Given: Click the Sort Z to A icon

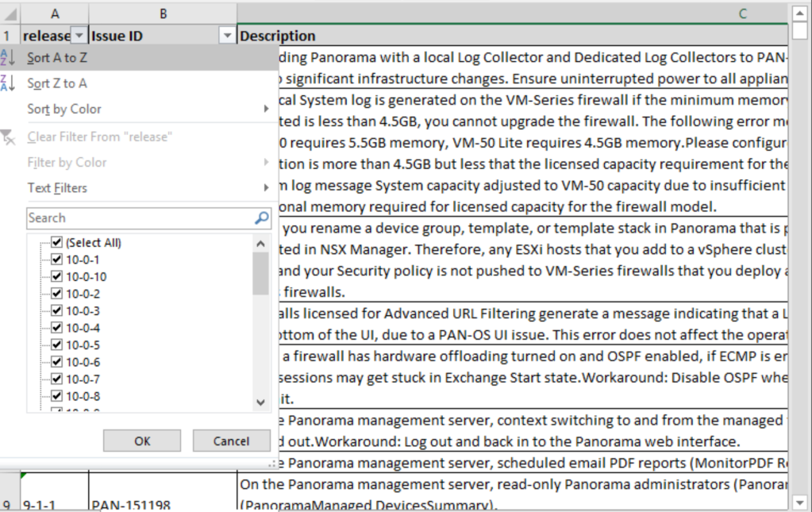Looking at the screenshot, I should [8, 83].
